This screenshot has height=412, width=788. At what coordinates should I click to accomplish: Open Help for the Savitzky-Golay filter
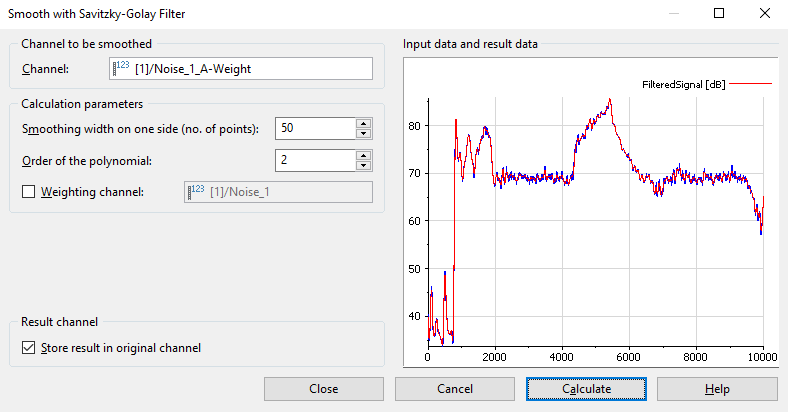[716, 389]
